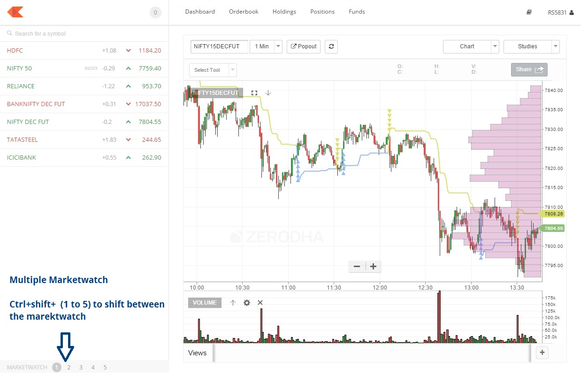The width and height of the screenshot is (588, 376).
Task: Select the TATASTEEL watchlist row
Action: [84, 140]
